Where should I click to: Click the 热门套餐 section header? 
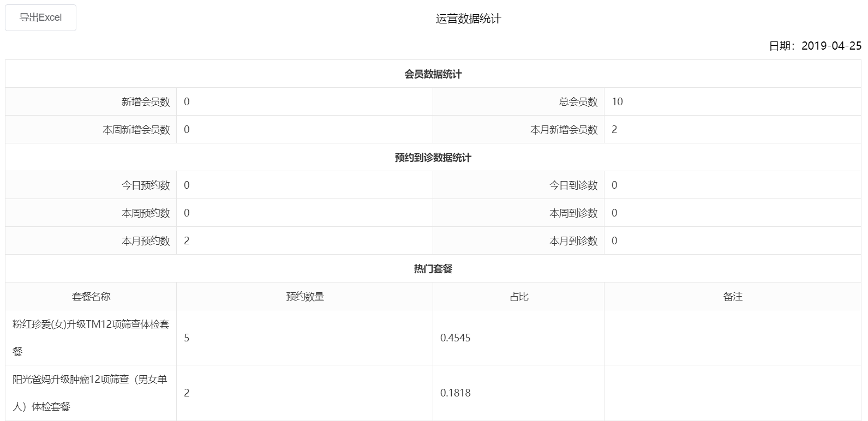433,269
